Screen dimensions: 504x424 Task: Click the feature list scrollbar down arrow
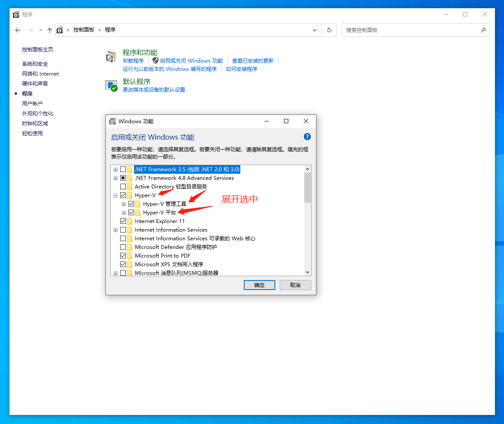click(308, 272)
